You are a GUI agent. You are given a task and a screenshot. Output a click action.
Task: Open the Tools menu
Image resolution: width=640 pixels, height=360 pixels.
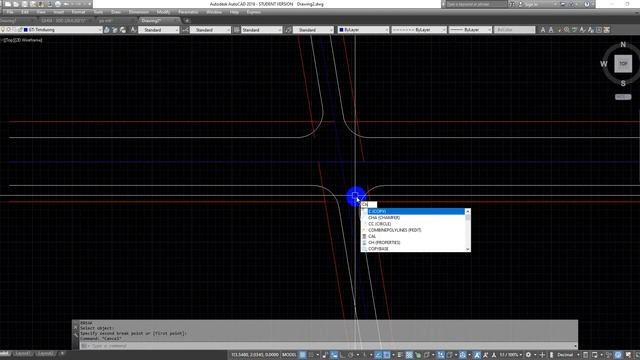coord(98,12)
